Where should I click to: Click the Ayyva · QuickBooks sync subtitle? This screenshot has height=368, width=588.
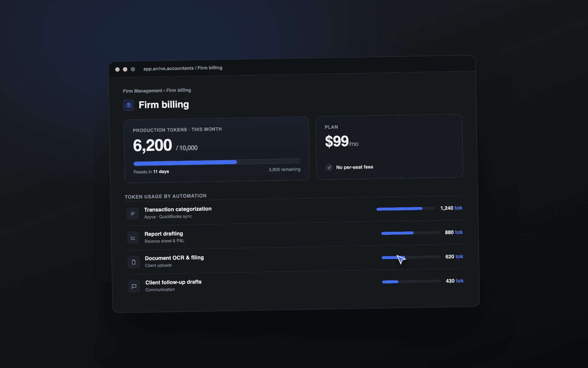(168, 217)
